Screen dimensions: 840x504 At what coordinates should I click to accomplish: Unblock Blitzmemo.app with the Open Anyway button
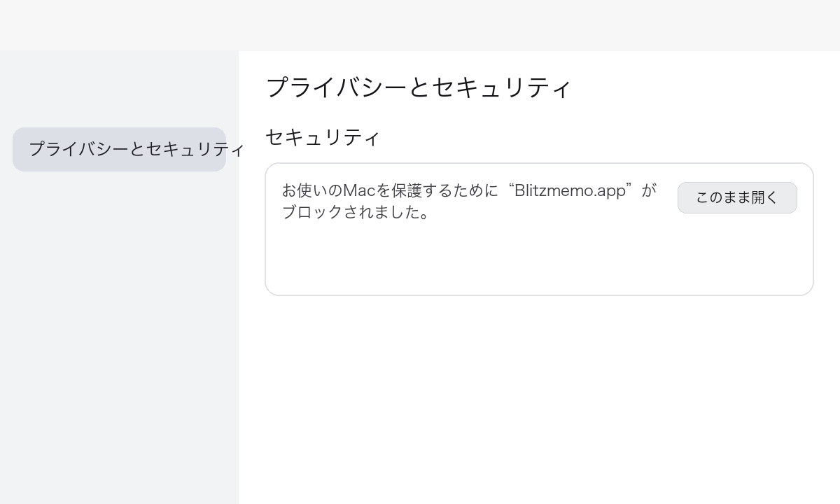[737, 197]
